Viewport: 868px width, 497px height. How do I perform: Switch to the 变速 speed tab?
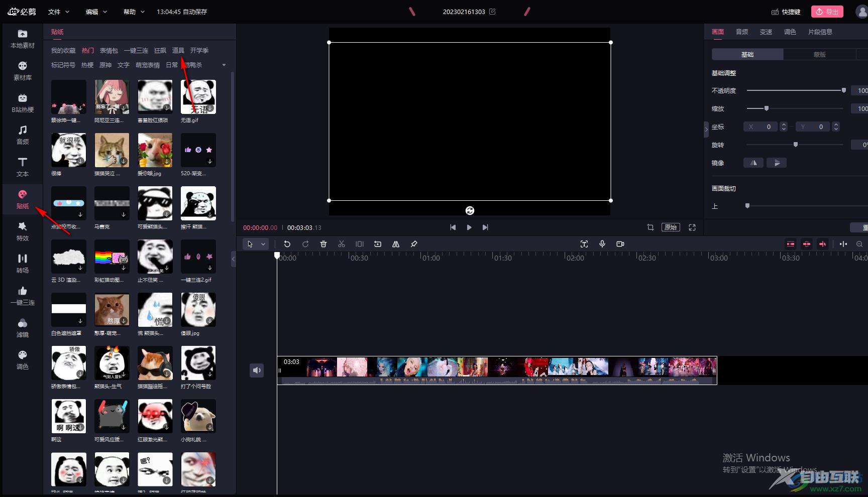click(766, 32)
